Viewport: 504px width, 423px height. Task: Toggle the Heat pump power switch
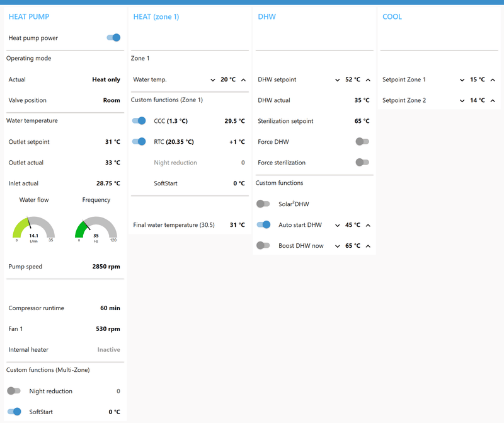(x=113, y=38)
